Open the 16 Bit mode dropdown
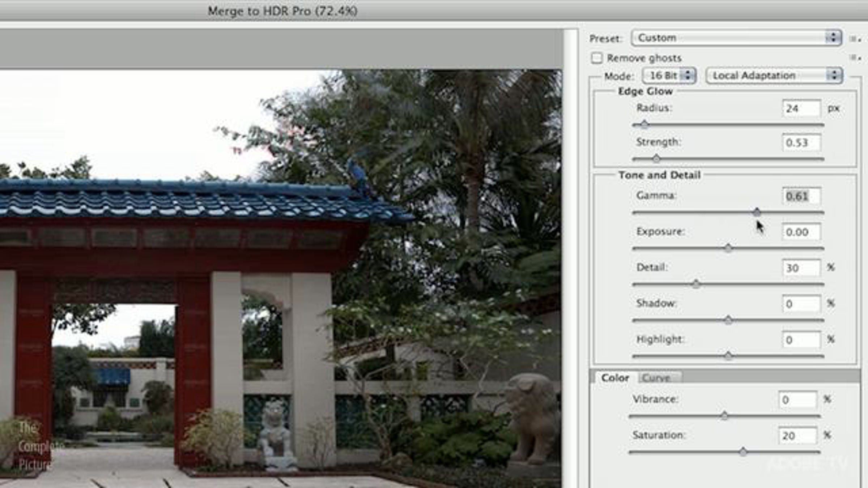This screenshot has height=488, width=868. coord(669,76)
